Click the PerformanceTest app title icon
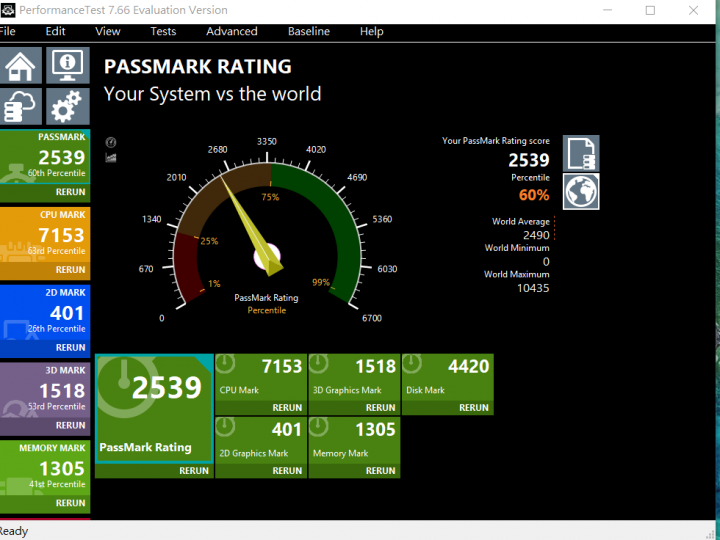The height and width of the screenshot is (540, 720). [x=8, y=10]
